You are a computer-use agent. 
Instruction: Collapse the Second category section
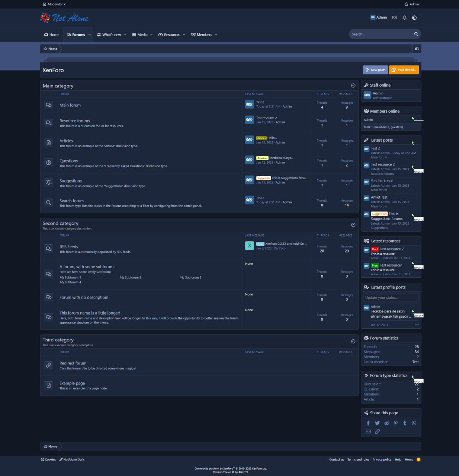(x=353, y=225)
